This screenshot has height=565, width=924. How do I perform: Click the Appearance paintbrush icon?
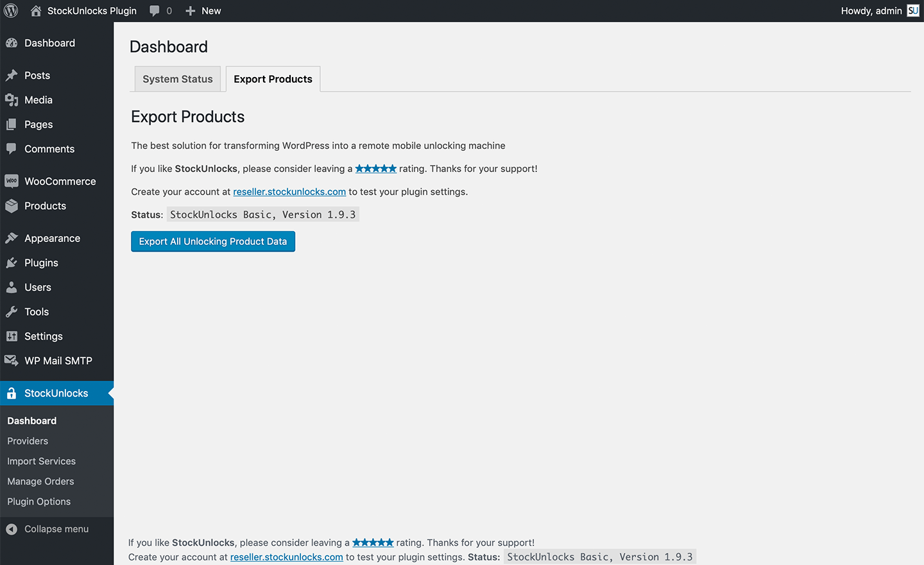(x=12, y=239)
